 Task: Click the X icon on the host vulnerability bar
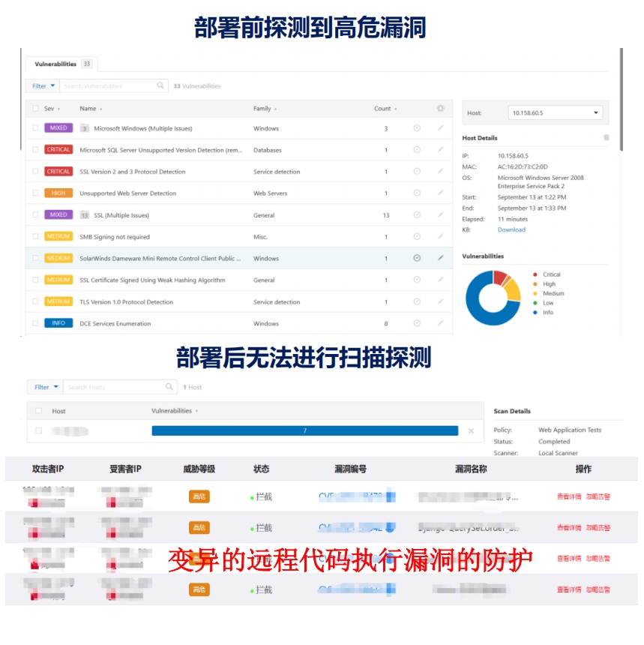pos(472,431)
